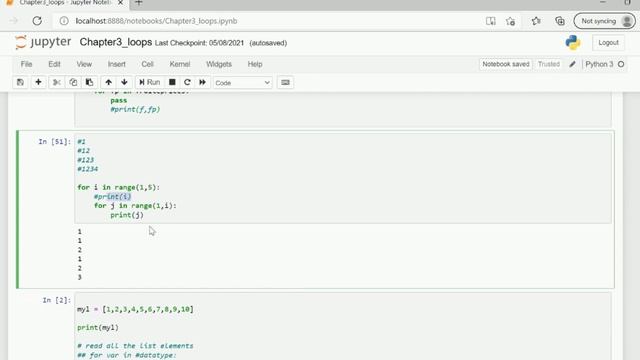Open the Widgets menu
This screenshot has height=360, width=640.
click(219, 64)
